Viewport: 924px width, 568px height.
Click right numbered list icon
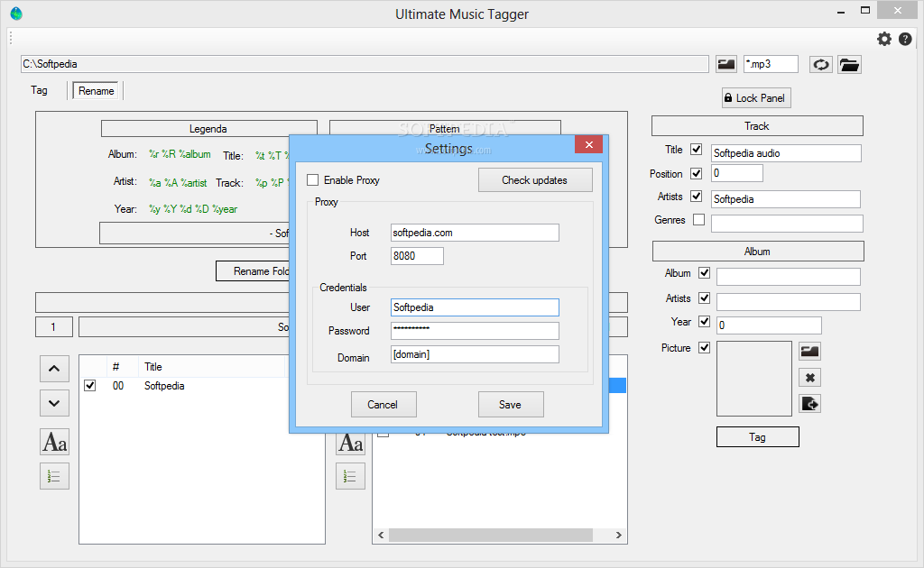pos(351,476)
